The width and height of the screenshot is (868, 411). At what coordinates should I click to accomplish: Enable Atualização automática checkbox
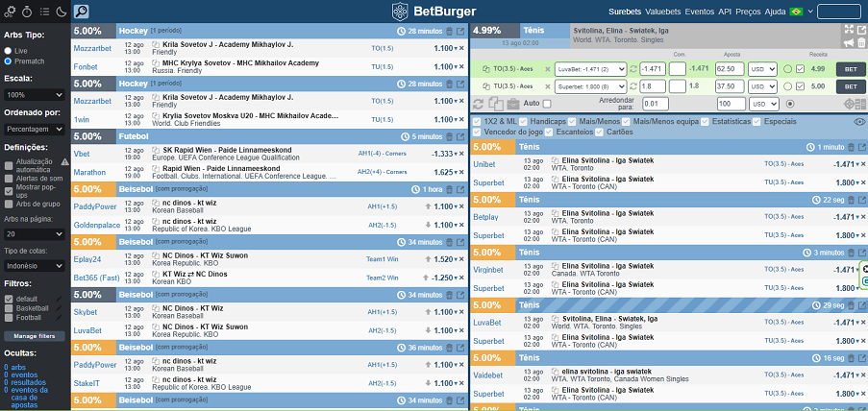[x=9, y=165]
